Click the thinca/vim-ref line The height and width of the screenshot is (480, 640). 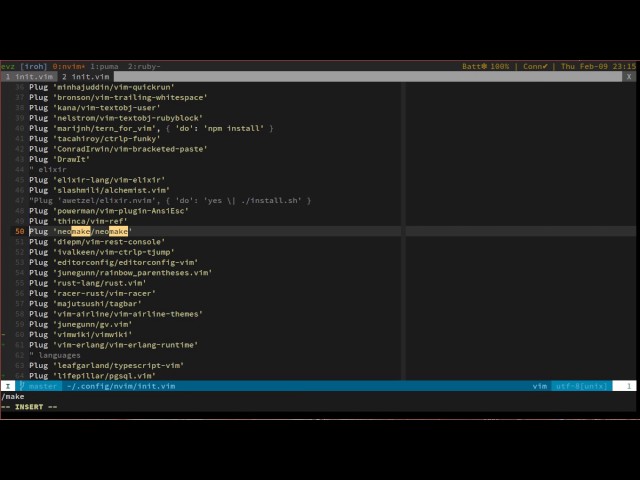pos(78,221)
